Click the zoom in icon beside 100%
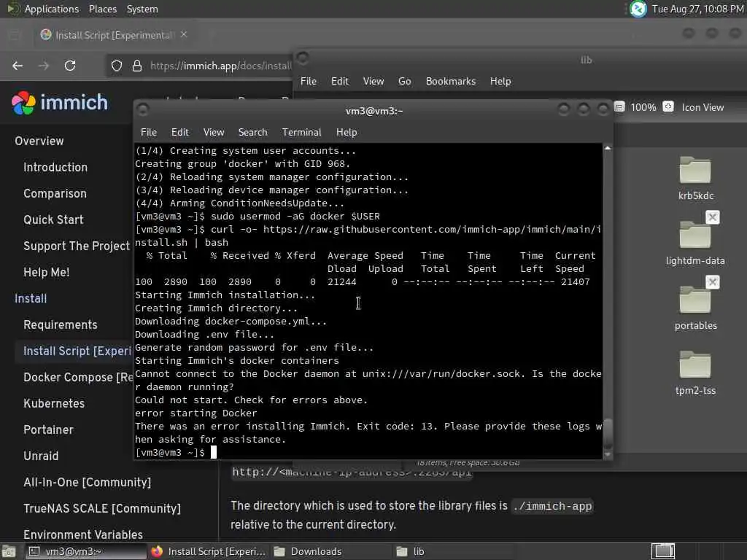Viewport: 747px width, 560px height. tap(668, 106)
